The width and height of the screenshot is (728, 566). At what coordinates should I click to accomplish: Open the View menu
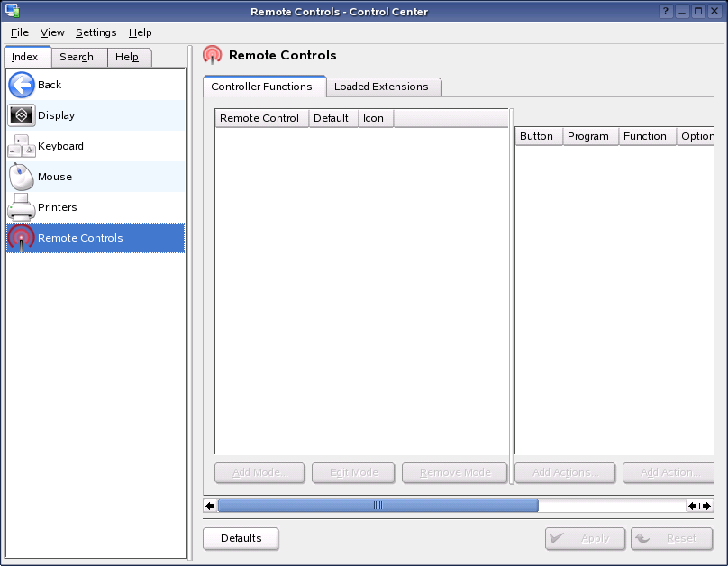52,32
